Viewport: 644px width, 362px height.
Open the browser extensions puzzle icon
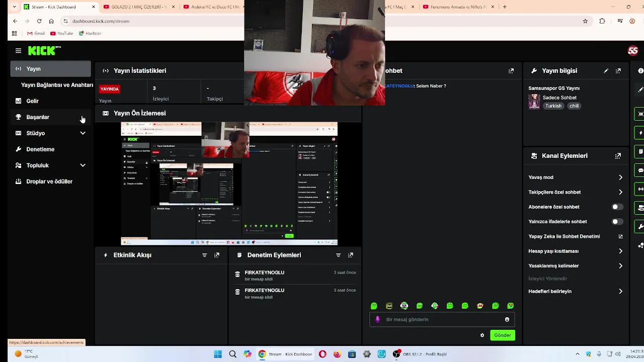coord(602,21)
